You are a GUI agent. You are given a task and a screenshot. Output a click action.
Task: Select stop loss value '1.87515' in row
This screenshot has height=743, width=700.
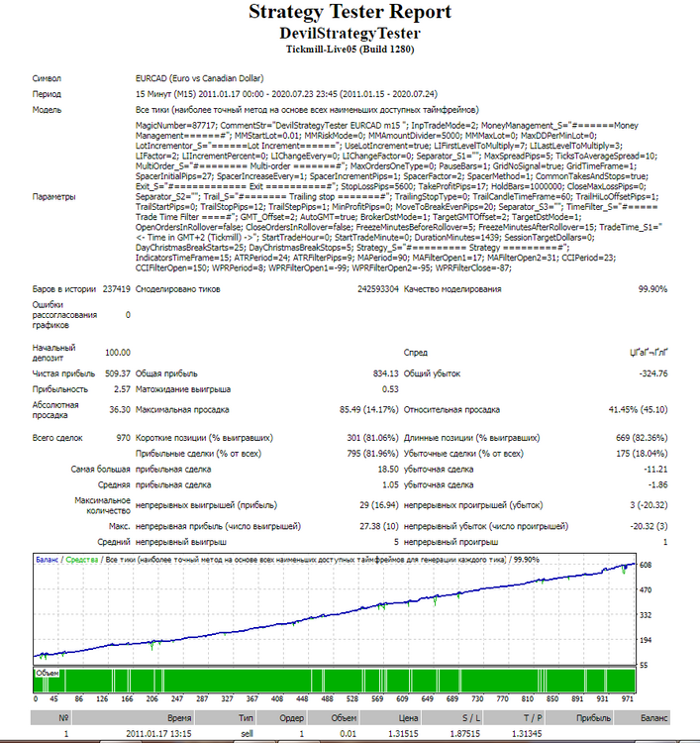pyautogui.click(x=464, y=733)
